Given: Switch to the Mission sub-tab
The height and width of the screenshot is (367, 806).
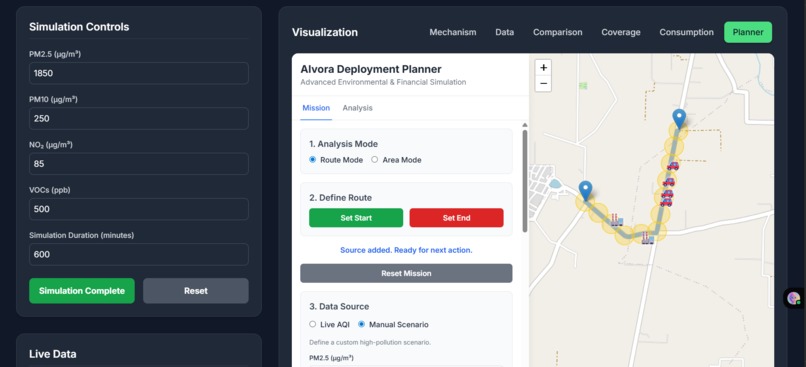Looking at the screenshot, I should 316,108.
